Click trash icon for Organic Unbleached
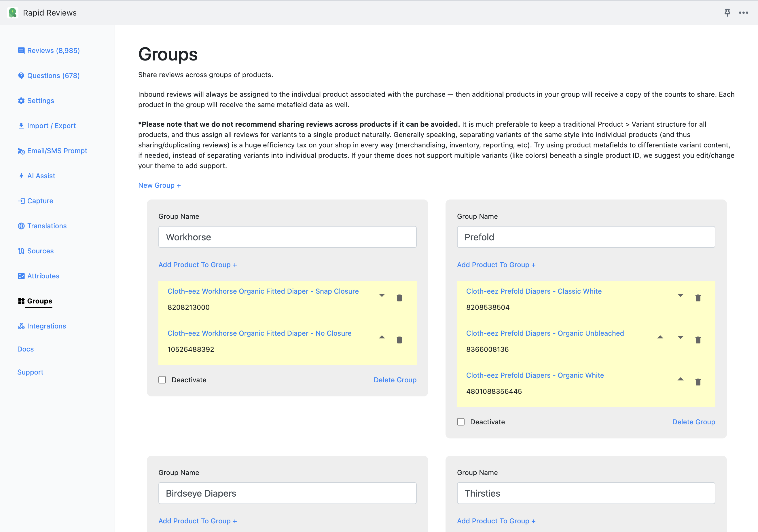This screenshot has width=758, height=532. pos(698,340)
